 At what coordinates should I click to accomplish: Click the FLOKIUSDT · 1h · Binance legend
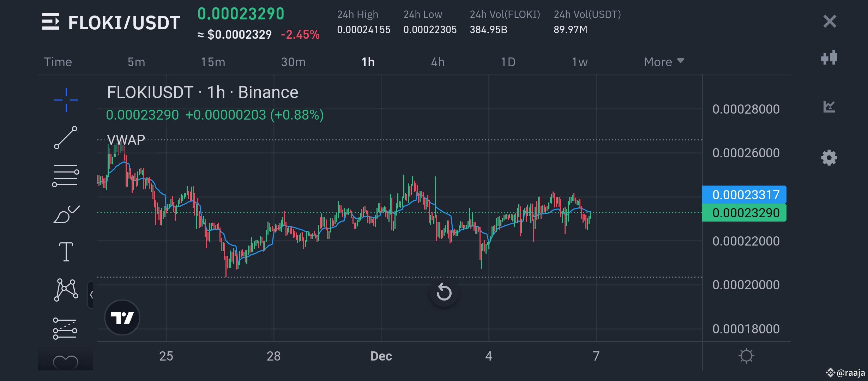[x=203, y=92]
